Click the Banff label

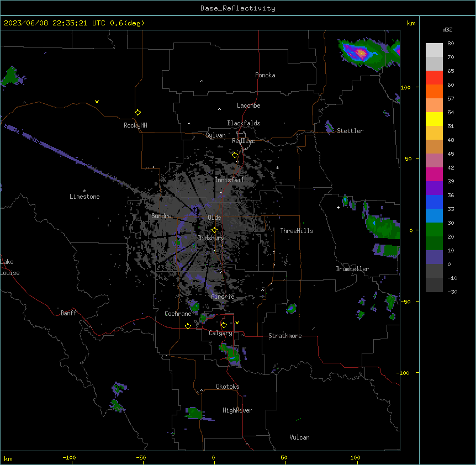68,313
